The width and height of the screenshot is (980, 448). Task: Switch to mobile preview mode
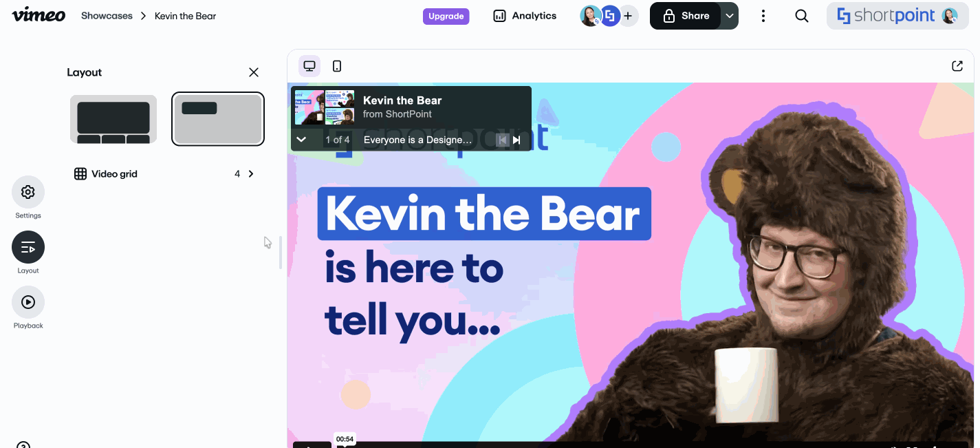(337, 66)
